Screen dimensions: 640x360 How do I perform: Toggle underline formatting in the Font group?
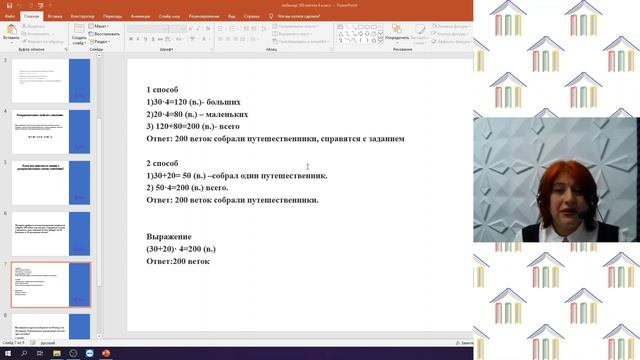click(x=146, y=39)
